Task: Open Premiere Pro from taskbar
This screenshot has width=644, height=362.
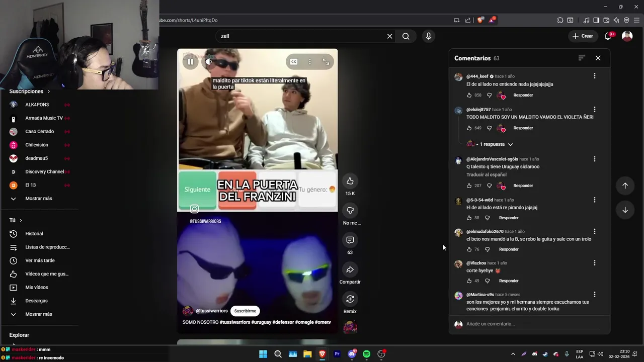Action: click(x=337, y=354)
